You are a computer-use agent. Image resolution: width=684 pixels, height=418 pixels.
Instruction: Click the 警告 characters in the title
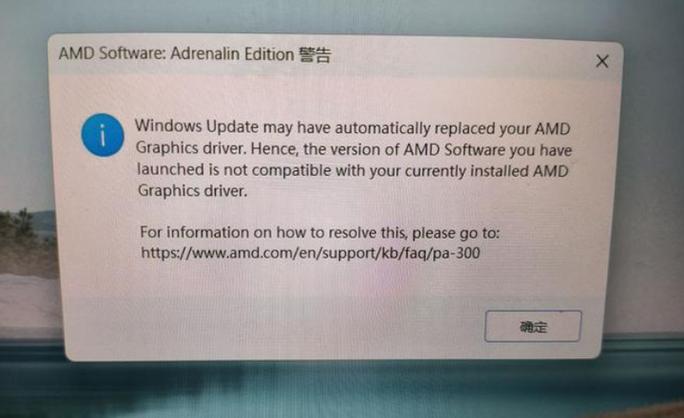(x=315, y=55)
